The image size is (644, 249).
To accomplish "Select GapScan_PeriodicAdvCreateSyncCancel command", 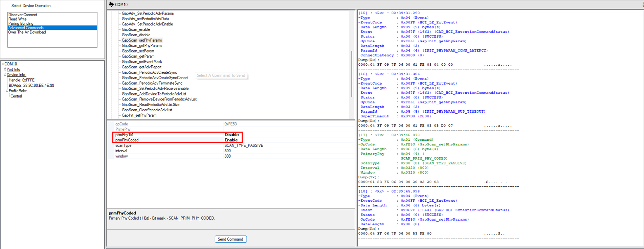I will [155, 78].
